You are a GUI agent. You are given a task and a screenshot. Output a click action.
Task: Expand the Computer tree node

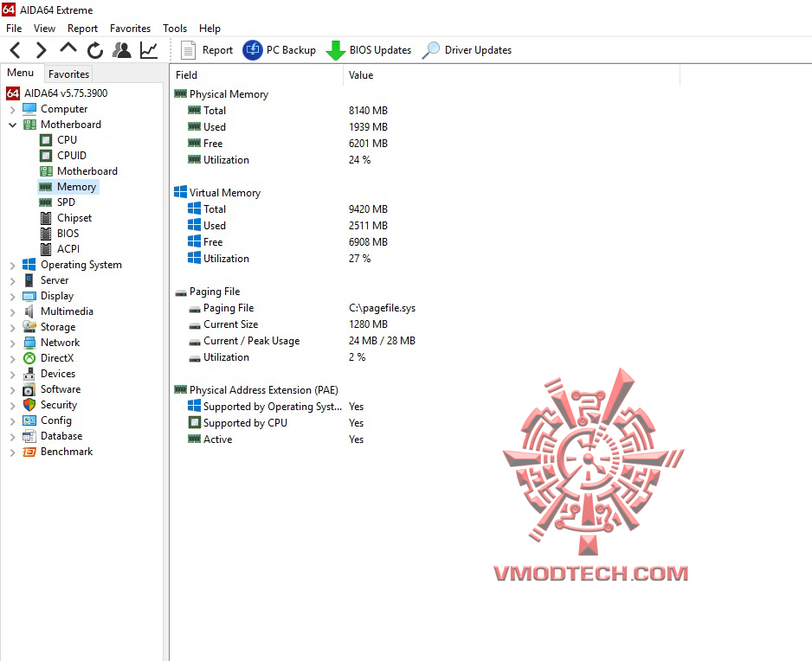point(12,110)
